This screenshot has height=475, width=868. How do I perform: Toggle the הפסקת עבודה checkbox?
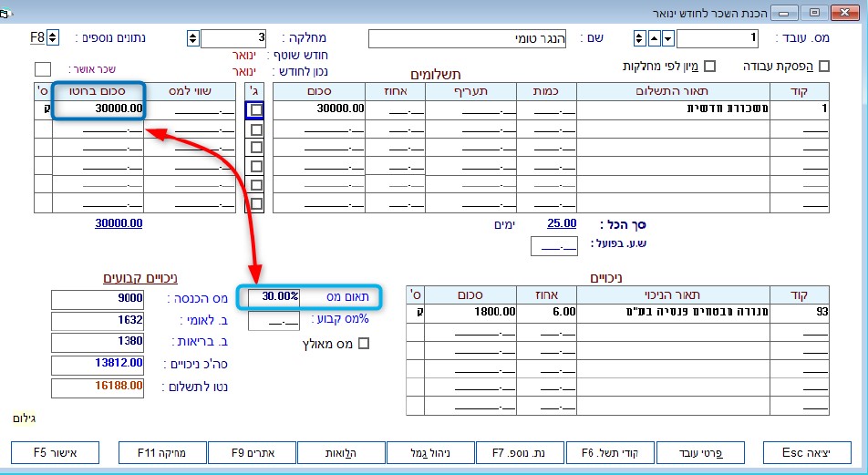click(824, 66)
